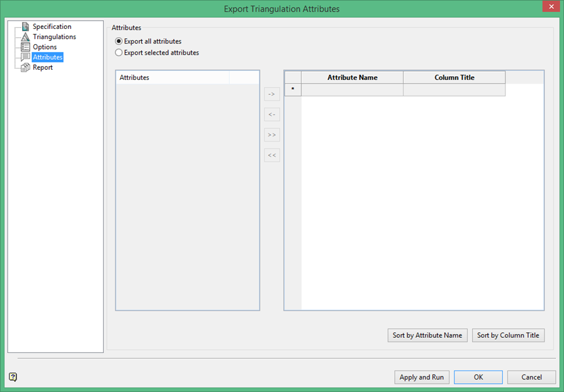This screenshot has height=392, width=564.
Task: Click the Column Title header
Action: (x=454, y=77)
